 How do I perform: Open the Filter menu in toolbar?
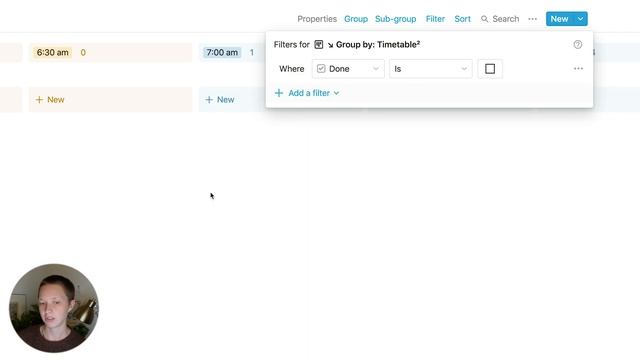pos(435,19)
